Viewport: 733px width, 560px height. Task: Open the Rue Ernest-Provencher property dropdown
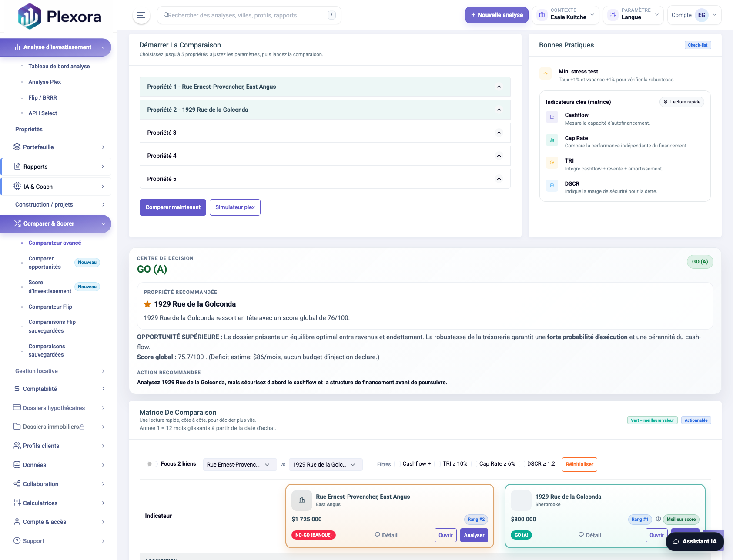(240, 464)
